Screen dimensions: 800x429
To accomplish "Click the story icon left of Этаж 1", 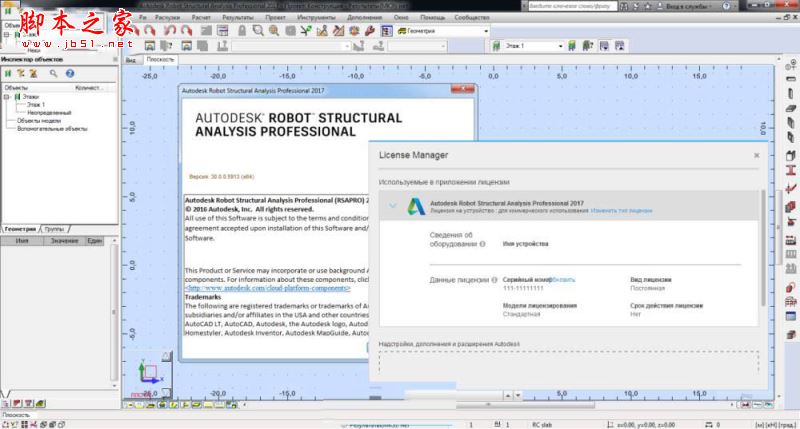I will 496,46.
